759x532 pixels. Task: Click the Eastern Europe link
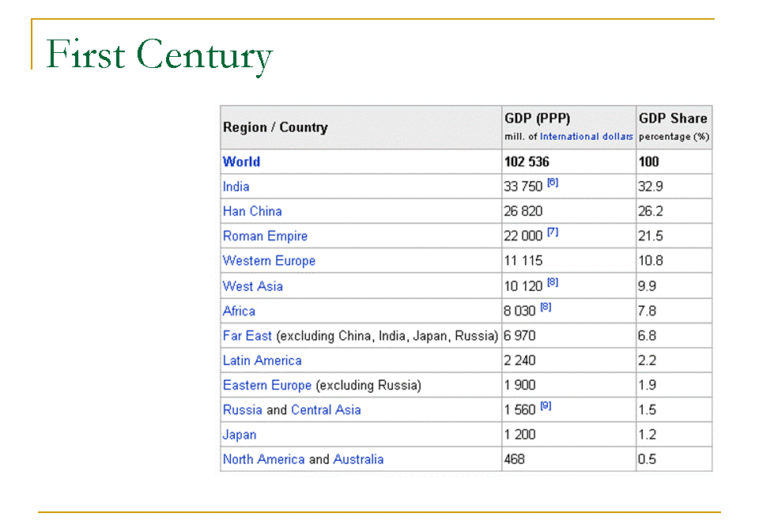pos(266,385)
